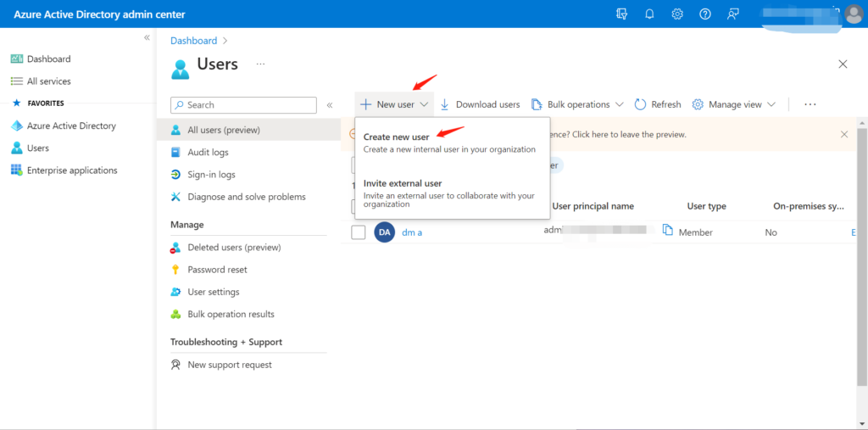Open the notifications bell
Image resolution: width=868 pixels, height=430 pixels.
[x=649, y=14]
